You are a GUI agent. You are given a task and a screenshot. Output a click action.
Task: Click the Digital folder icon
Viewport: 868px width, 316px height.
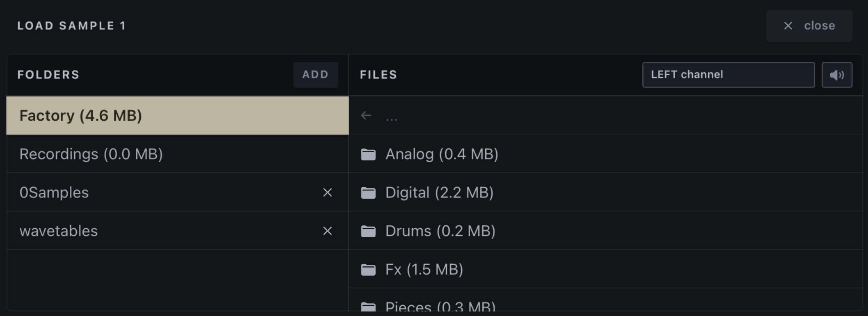coord(368,193)
